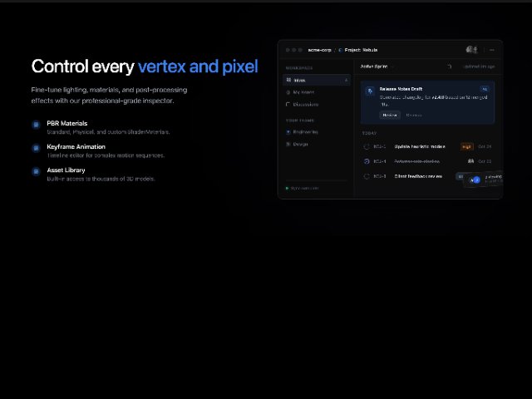This screenshot has height=399, width=532.
Task: Select Issues in the workspace sidebar
Action: coord(299,81)
